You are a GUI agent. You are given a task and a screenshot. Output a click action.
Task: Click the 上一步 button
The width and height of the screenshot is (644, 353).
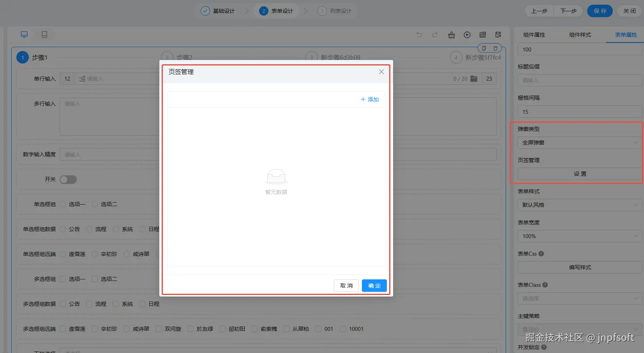(x=539, y=11)
